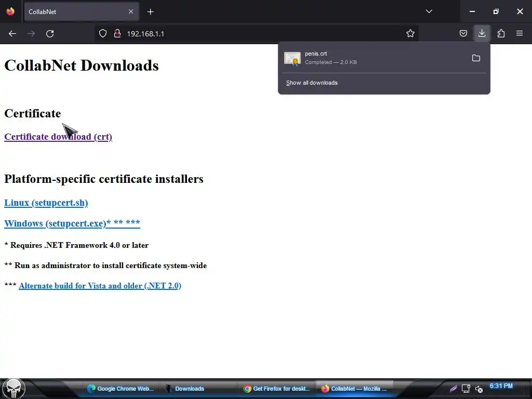The width and height of the screenshot is (532, 399).
Task: Click the feather icon in system tray
Action: pyautogui.click(x=453, y=389)
